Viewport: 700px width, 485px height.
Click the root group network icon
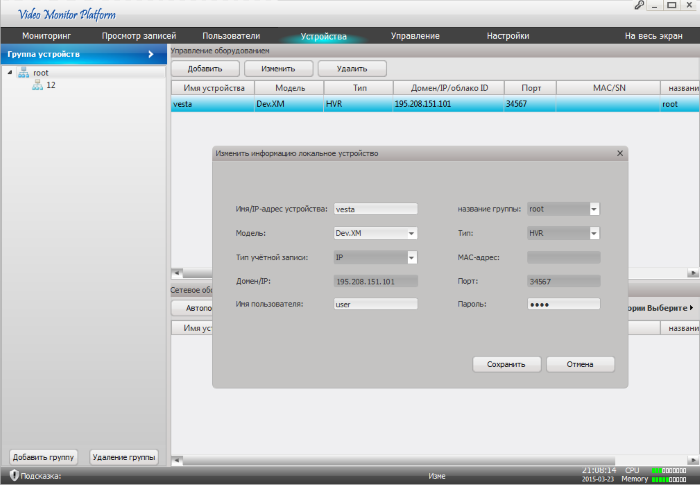(x=23, y=73)
